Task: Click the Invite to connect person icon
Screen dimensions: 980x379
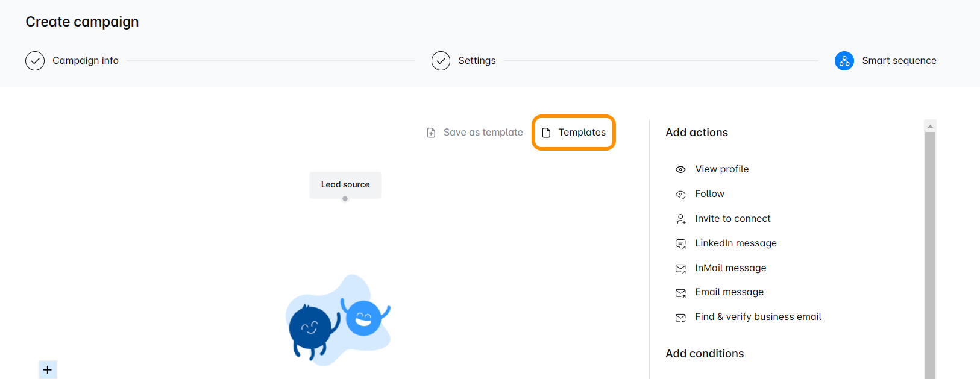Action: (x=680, y=219)
